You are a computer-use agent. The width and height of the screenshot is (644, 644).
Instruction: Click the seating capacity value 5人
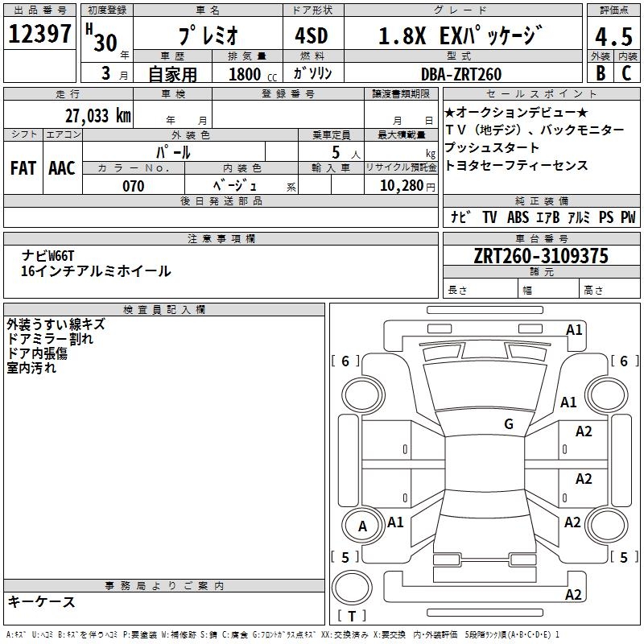coord(346,152)
